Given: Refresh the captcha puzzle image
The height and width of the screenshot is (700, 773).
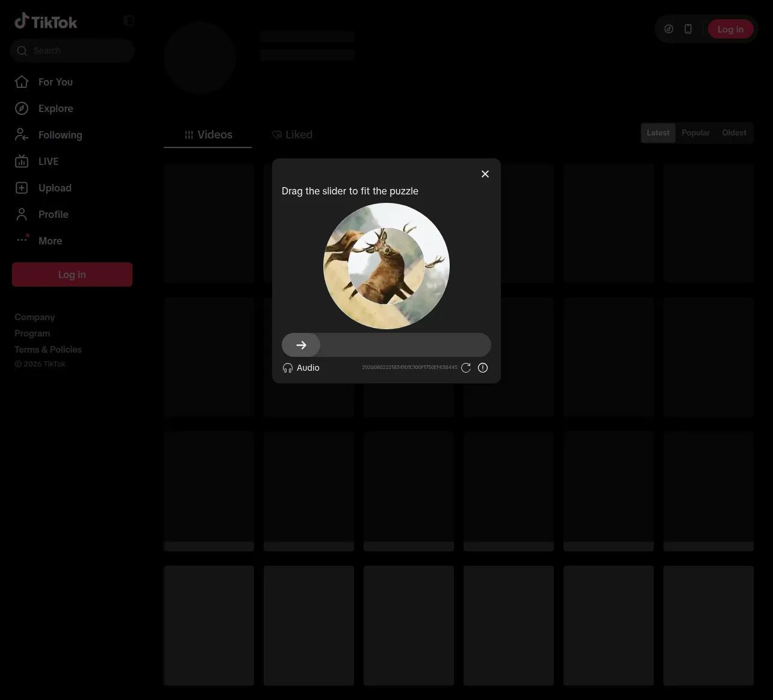Looking at the screenshot, I should click(466, 368).
